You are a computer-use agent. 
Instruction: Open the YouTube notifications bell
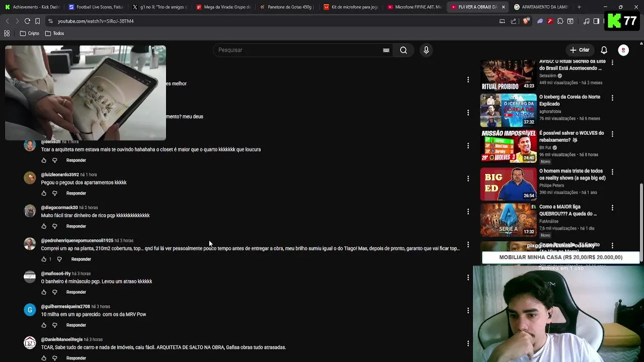604,50
